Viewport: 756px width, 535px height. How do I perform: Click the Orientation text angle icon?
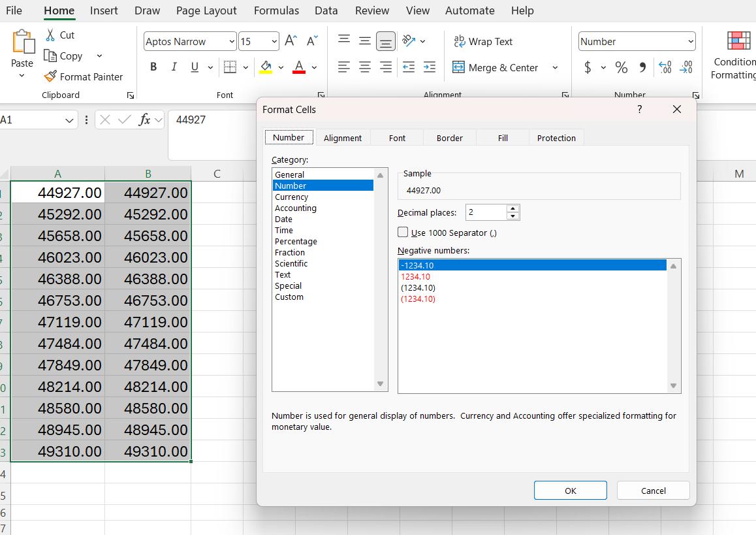(409, 41)
